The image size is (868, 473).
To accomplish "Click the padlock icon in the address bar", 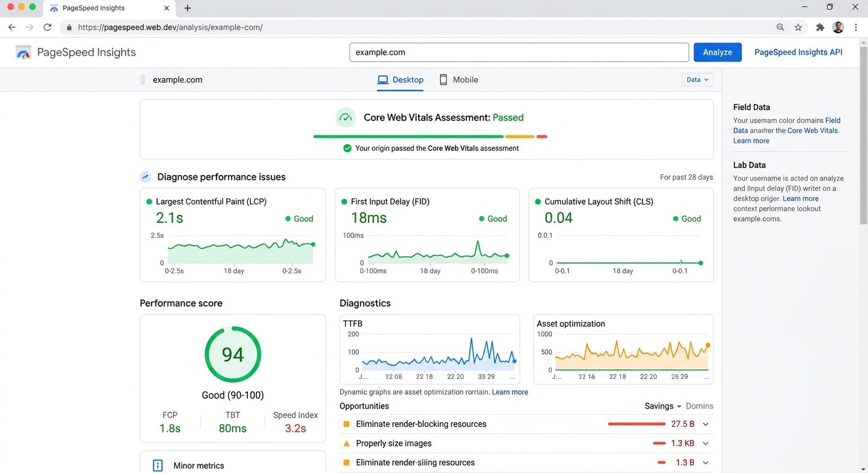I will point(69,28).
